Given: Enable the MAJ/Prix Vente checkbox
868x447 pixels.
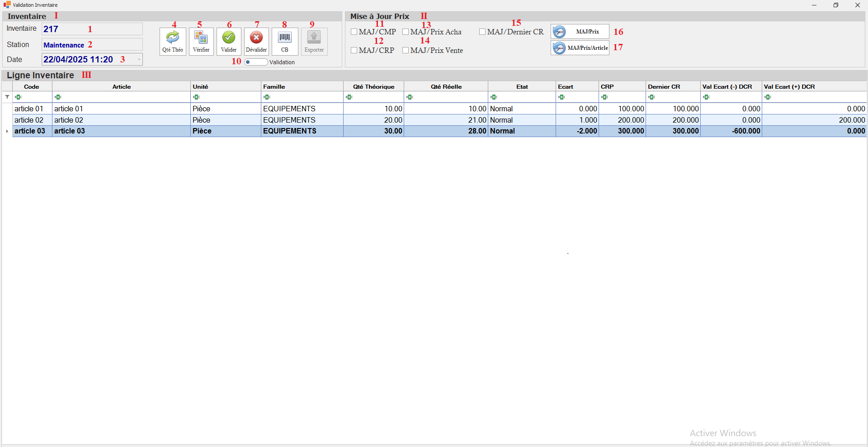Looking at the screenshot, I should [406, 50].
